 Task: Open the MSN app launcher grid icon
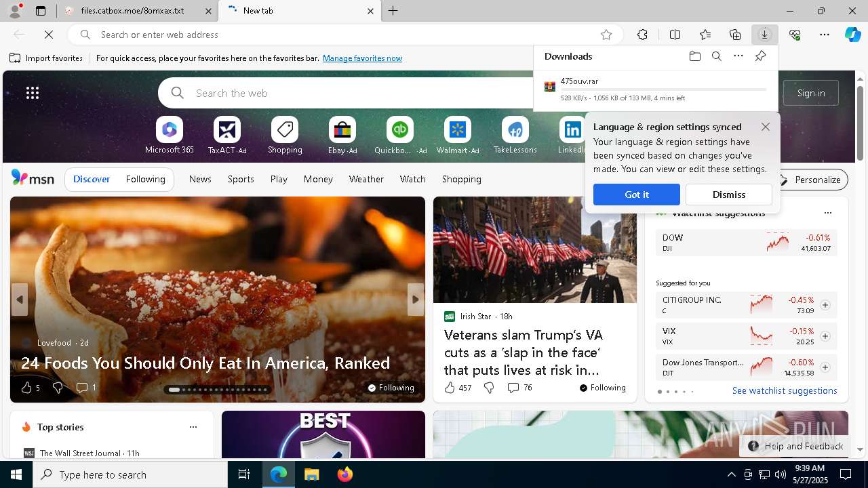tap(33, 93)
